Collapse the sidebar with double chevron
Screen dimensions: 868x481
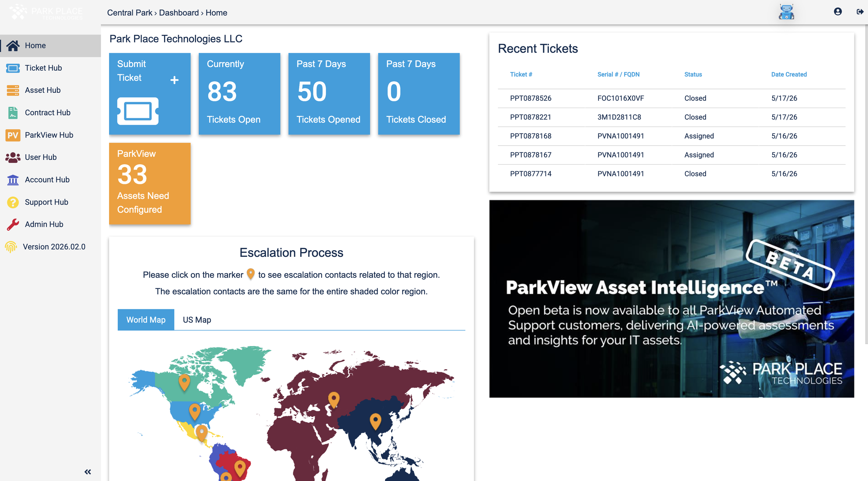[x=88, y=472]
